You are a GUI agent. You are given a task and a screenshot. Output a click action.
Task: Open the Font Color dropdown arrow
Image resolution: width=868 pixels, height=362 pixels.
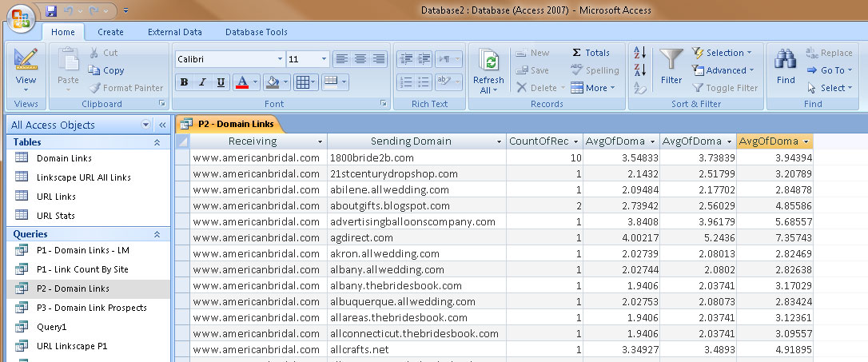[x=255, y=82]
